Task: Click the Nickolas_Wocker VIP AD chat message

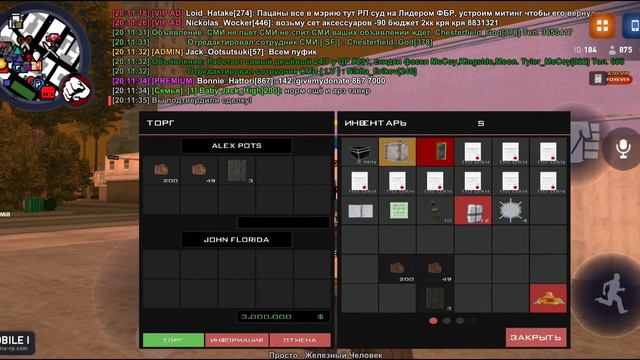Action: 305,23
